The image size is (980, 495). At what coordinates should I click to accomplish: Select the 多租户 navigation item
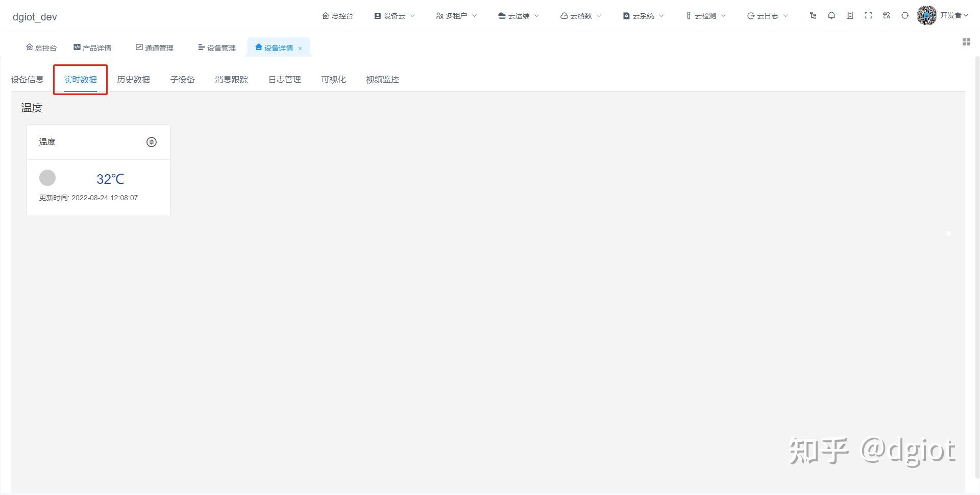[456, 15]
